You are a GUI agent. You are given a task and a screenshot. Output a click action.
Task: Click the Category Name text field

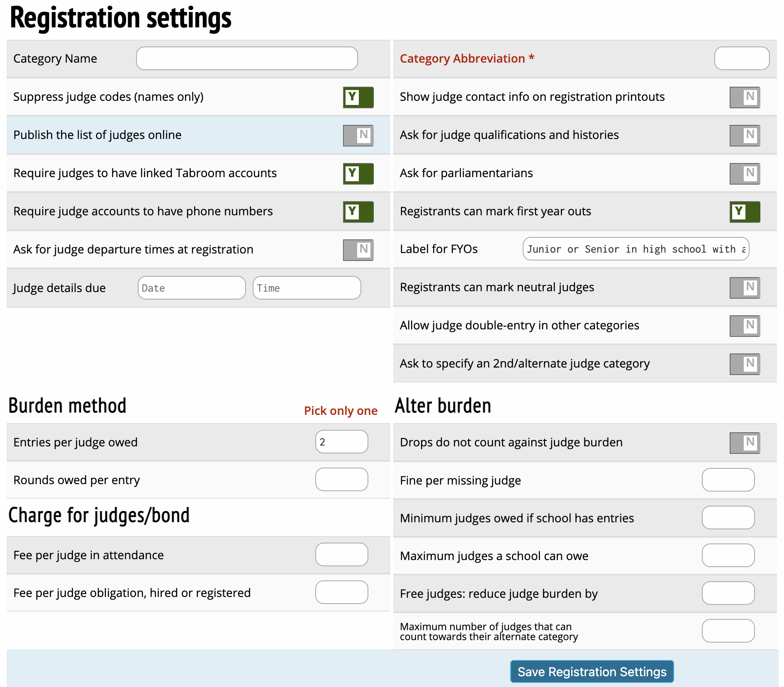tap(247, 58)
